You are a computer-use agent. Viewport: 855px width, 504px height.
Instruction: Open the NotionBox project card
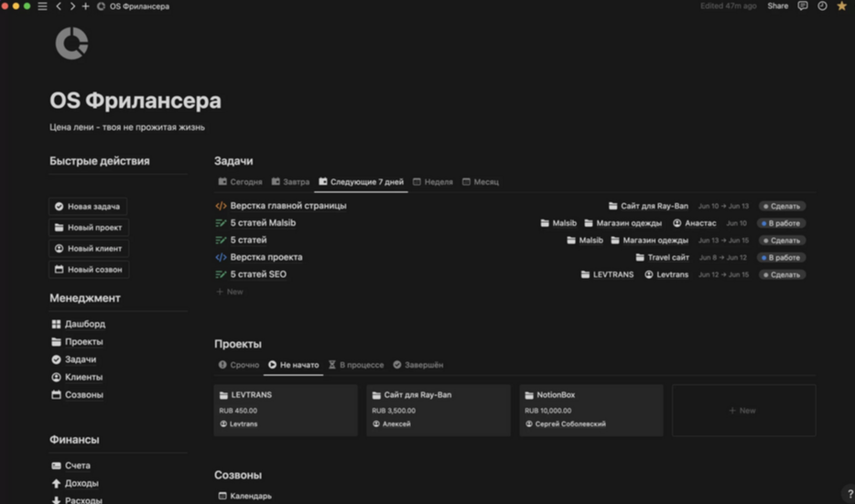[590, 409]
